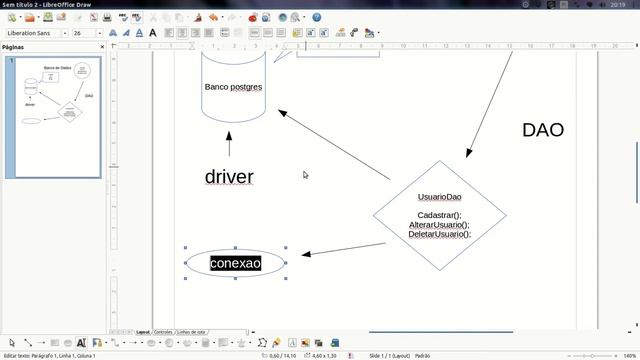The image size is (640, 360).
Task: Expand the Lines and arrows dropdown
Action: pos(142,343)
